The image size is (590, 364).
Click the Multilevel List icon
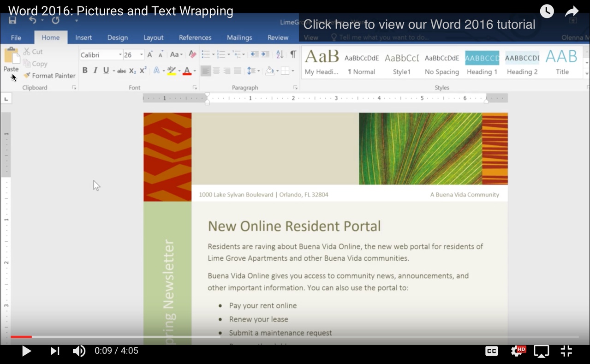pyautogui.click(x=237, y=54)
